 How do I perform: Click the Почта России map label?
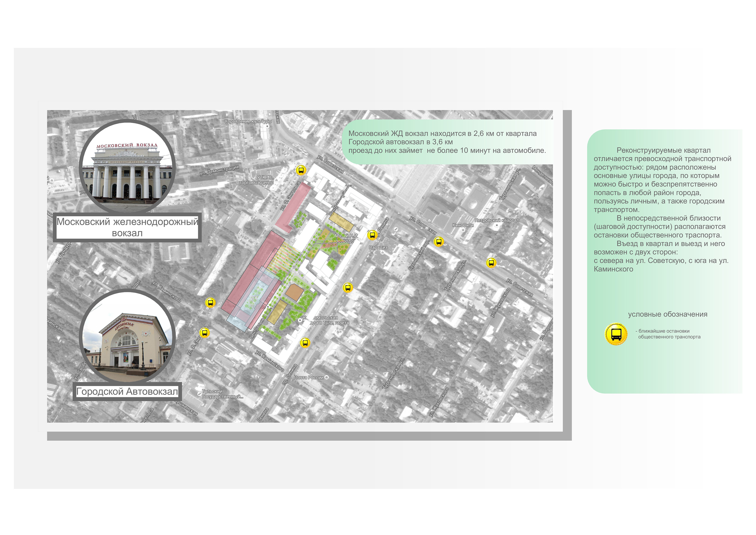click(x=309, y=378)
